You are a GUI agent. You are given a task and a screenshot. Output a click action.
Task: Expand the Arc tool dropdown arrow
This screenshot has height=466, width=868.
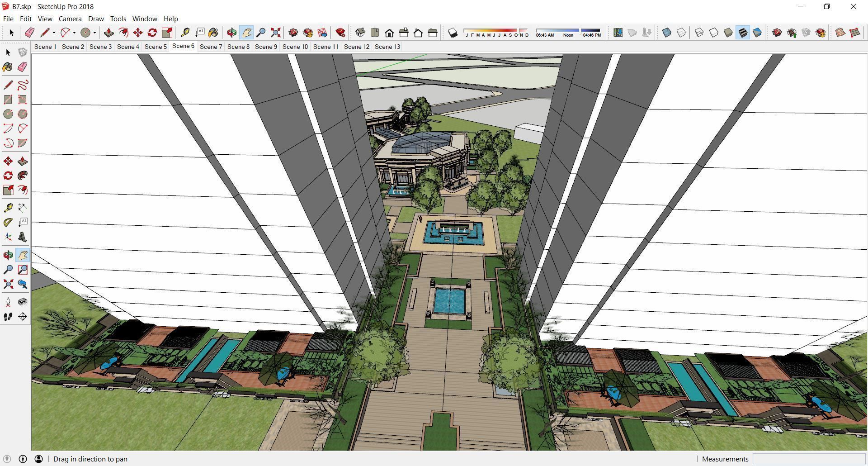pos(74,33)
